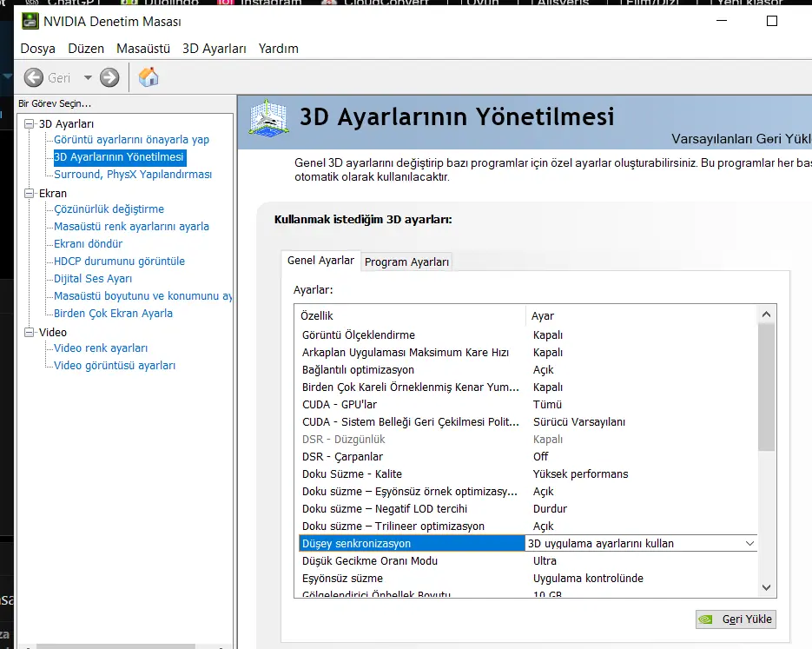Open the Düzen menu

(86, 49)
